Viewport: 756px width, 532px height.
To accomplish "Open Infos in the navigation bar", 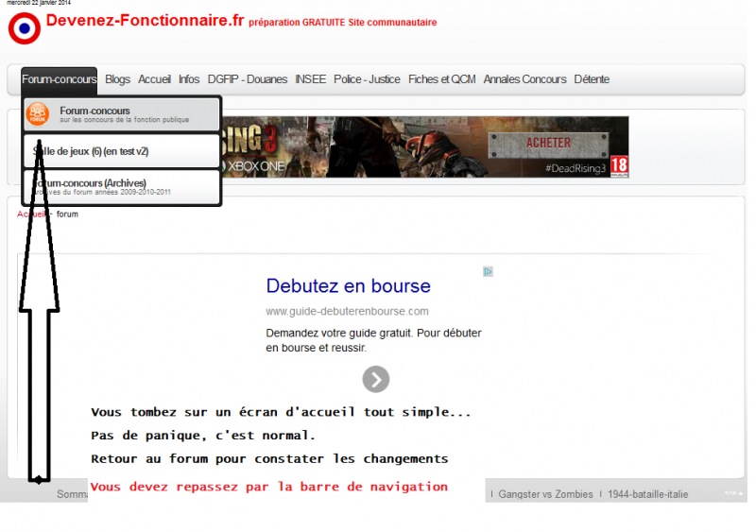I will 189,79.
